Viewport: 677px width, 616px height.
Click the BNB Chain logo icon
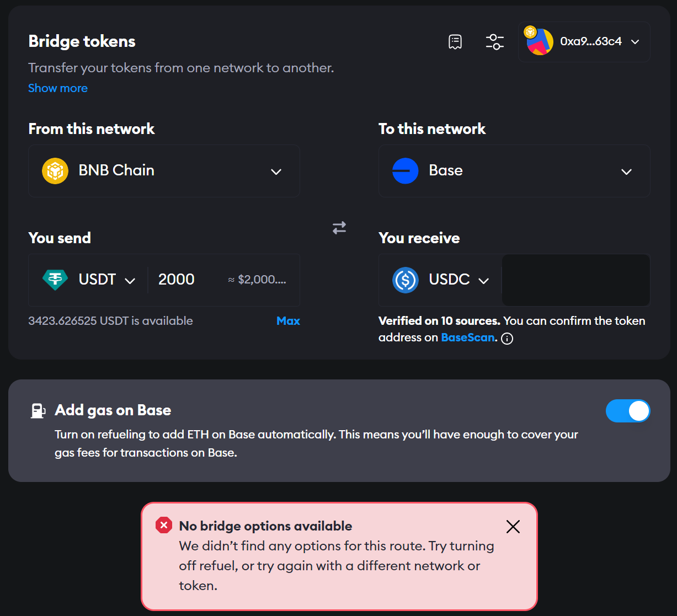pyautogui.click(x=55, y=171)
